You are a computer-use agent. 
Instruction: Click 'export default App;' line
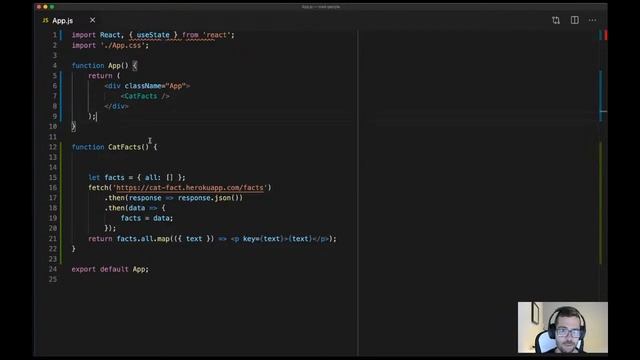110,269
